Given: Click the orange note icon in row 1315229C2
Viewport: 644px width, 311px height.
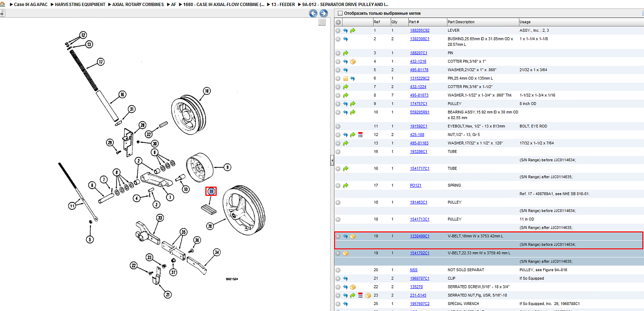Looking at the screenshot, I should [345, 79].
